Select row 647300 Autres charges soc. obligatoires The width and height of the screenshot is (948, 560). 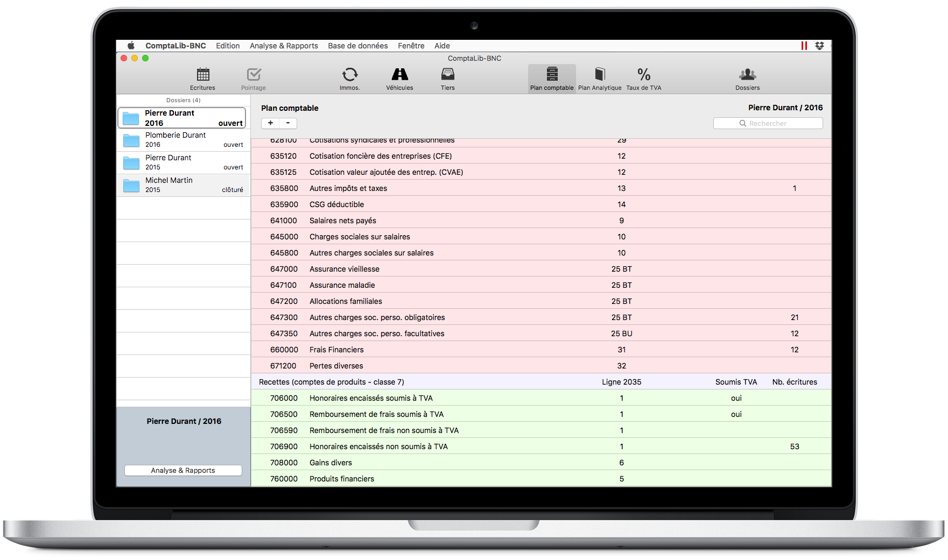[x=541, y=317]
